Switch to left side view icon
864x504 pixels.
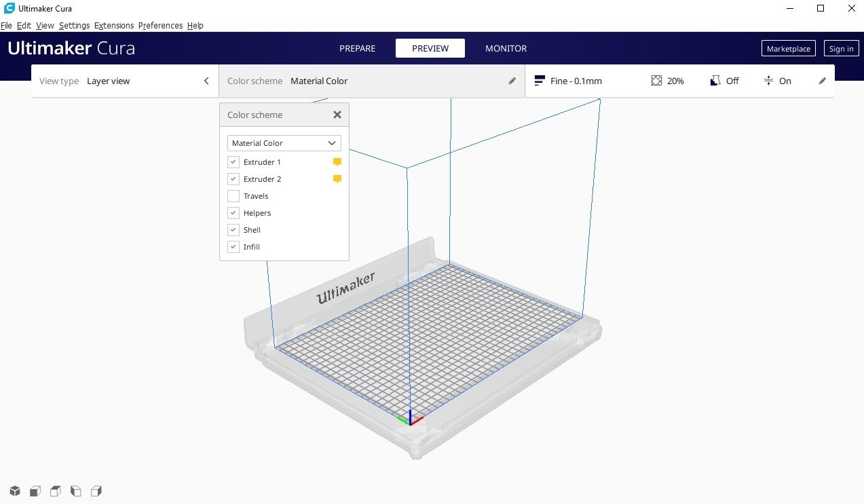click(x=76, y=491)
